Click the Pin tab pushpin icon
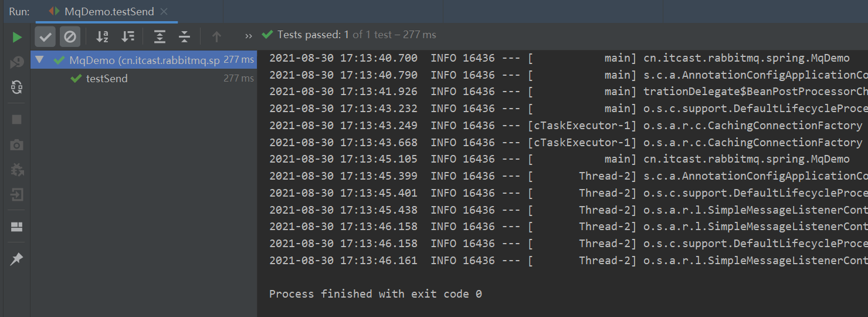This screenshot has width=868, height=317. (x=17, y=258)
